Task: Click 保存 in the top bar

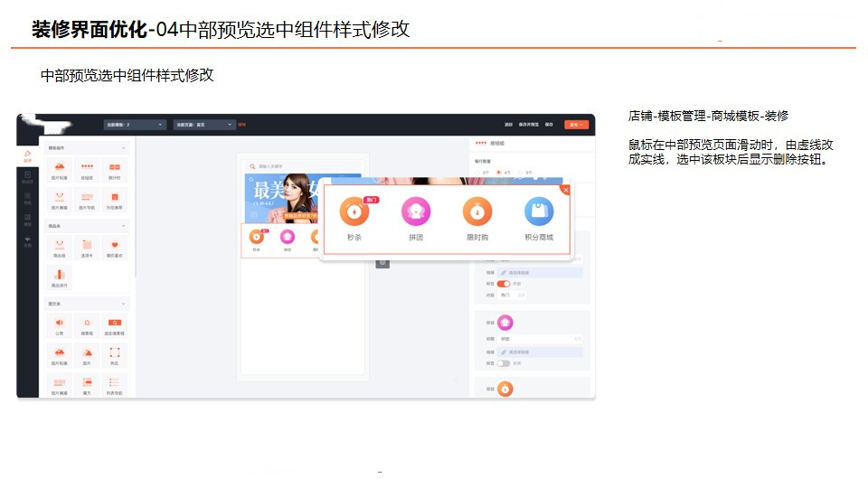Action: click(x=549, y=125)
